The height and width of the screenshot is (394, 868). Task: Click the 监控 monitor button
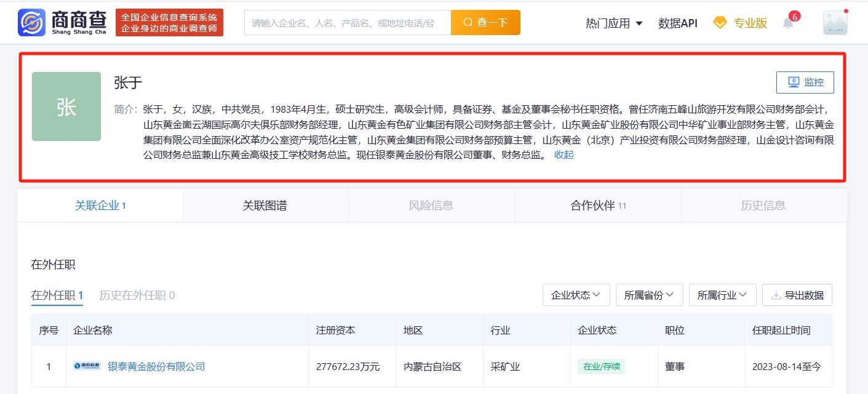pyautogui.click(x=805, y=82)
